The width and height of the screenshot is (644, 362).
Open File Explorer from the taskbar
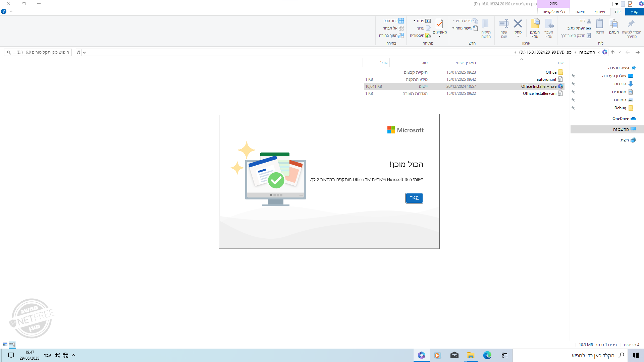(471, 355)
